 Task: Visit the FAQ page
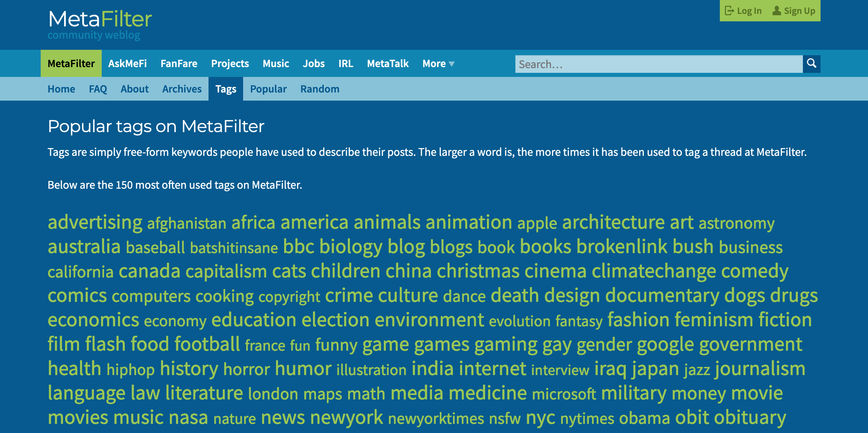98,89
